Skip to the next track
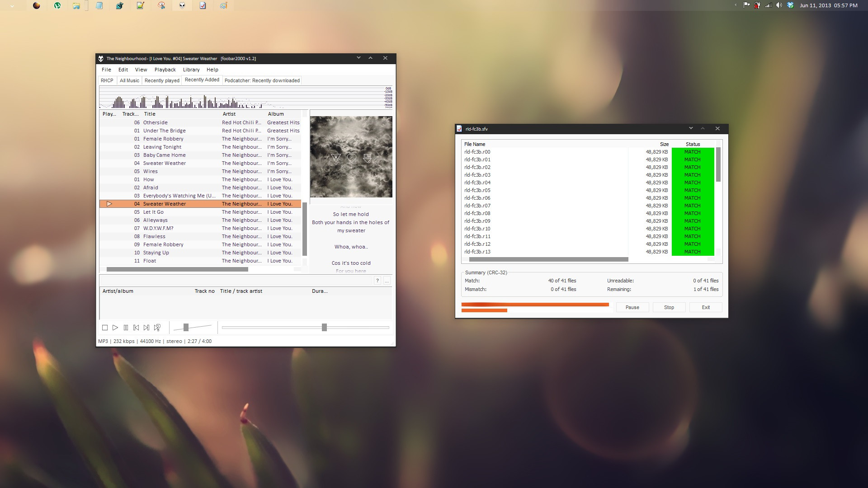 click(146, 328)
